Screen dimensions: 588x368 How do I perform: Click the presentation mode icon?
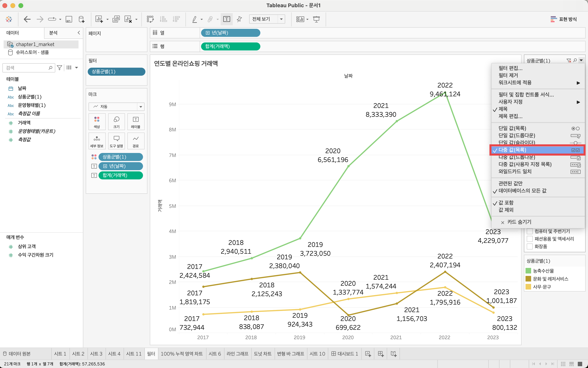[316, 19]
